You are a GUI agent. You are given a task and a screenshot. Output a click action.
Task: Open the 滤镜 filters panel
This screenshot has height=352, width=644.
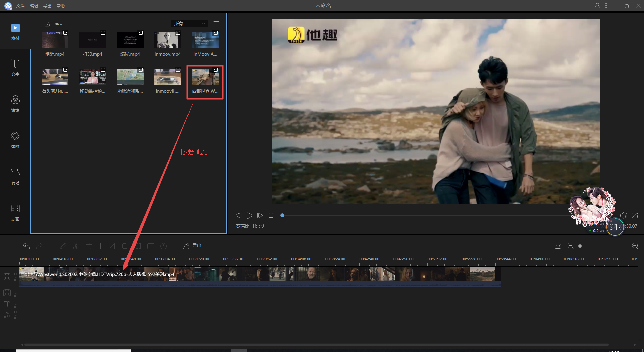tap(15, 104)
